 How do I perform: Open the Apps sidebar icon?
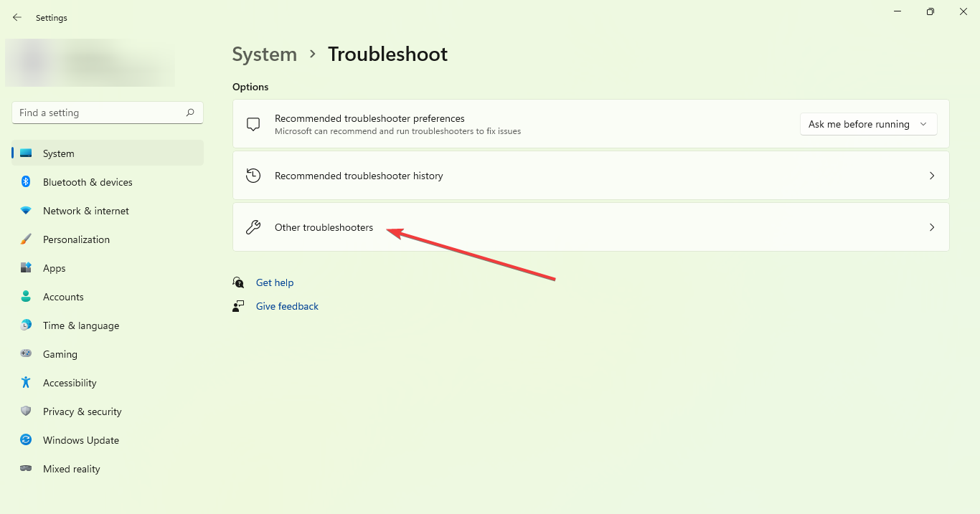pos(26,268)
